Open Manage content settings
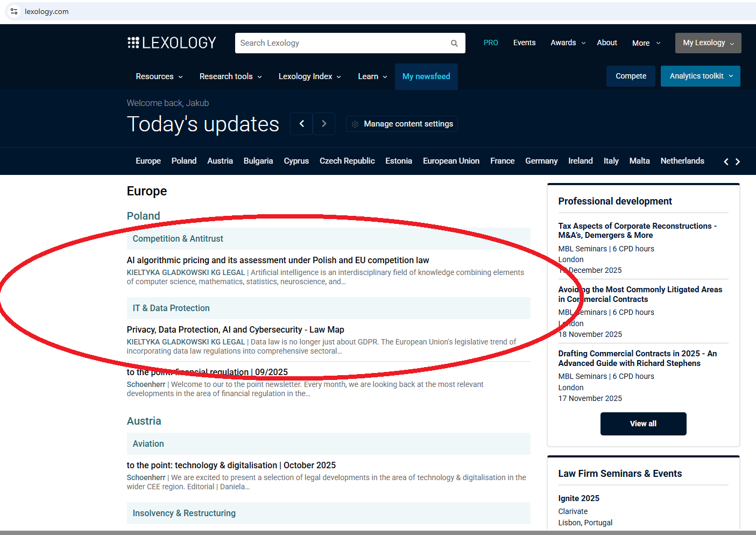The height and width of the screenshot is (535, 756). pos(402,124)
